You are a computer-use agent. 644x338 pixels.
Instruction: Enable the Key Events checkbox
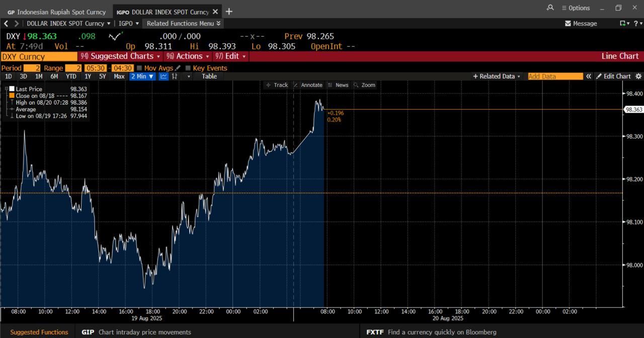pyautogui.click(x=188, y=68)
